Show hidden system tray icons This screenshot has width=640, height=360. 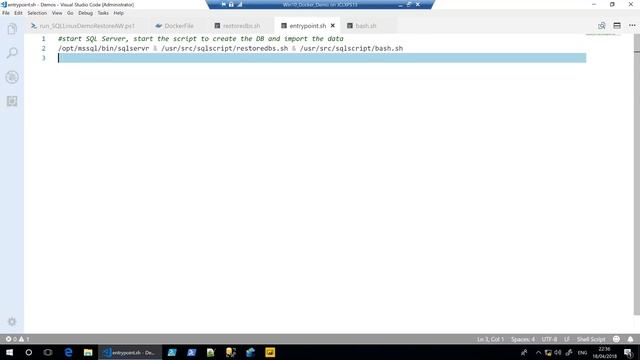(538, 353)
